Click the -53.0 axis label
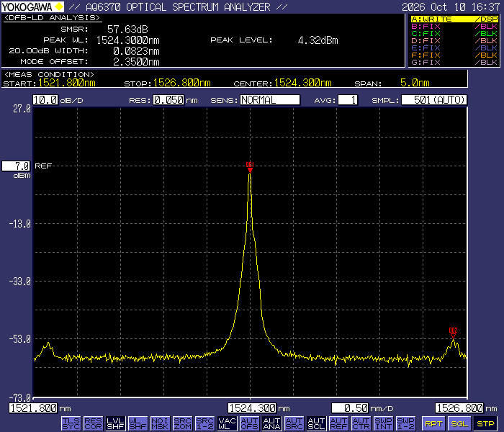 pyautogui.click(x=20, y=339)
